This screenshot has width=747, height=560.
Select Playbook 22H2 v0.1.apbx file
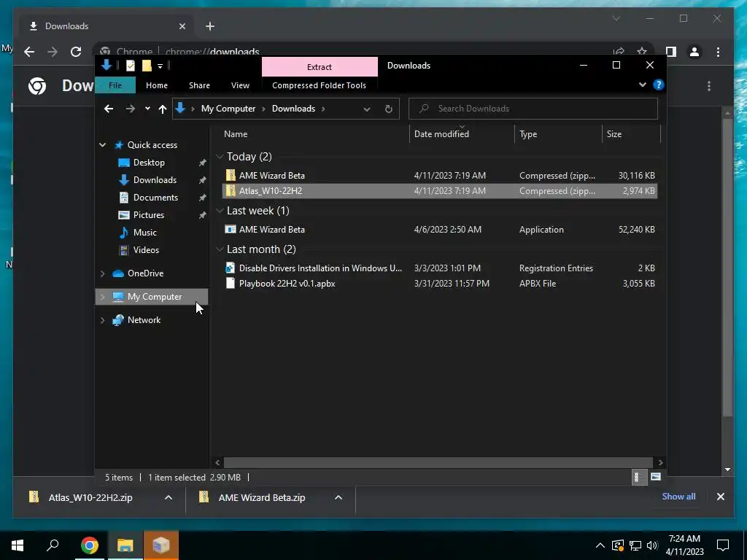coord(440,284)
